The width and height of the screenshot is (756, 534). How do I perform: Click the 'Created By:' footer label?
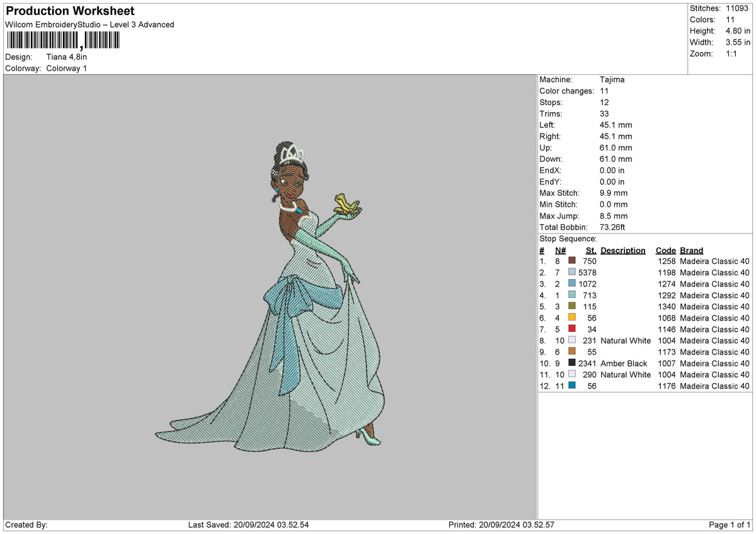[x=26, y=525]
